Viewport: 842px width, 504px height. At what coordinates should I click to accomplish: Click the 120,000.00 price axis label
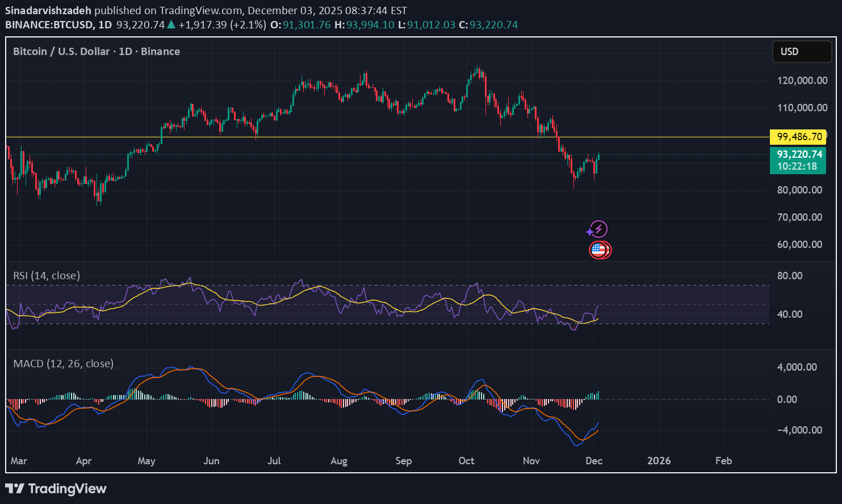[802, 80]
